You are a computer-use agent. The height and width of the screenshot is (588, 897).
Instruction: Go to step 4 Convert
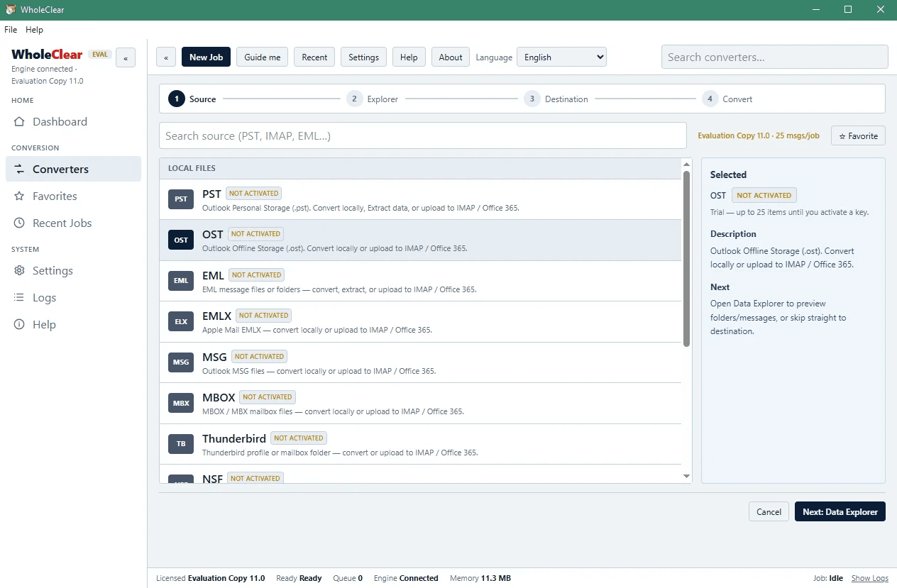click(x=727, y=99)
